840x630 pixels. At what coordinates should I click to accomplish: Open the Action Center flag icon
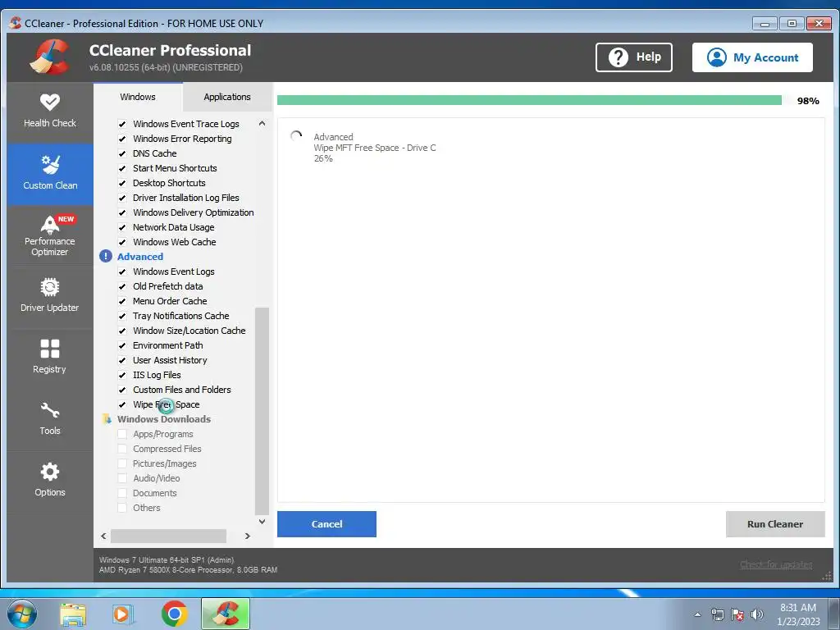737,614
